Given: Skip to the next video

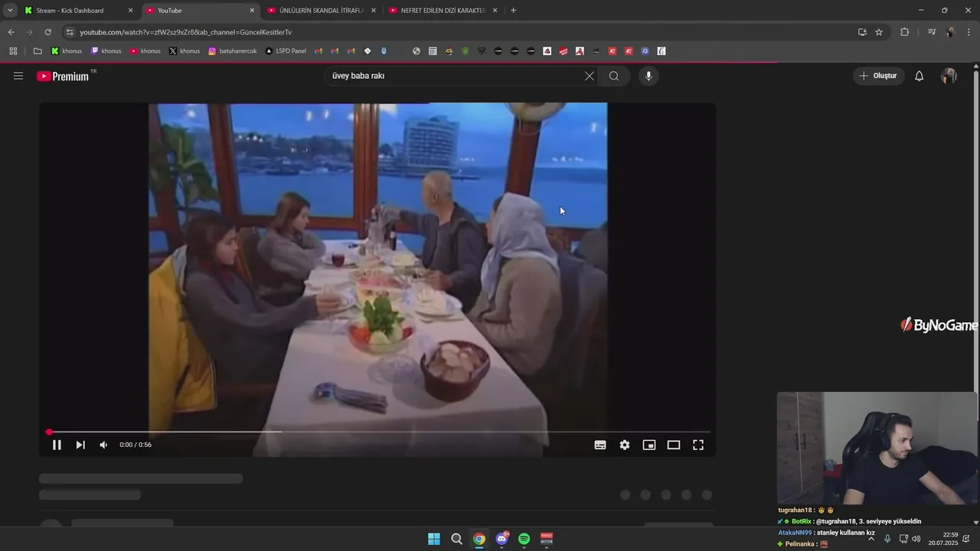Looking at the screenshot, I should (80, 445).
